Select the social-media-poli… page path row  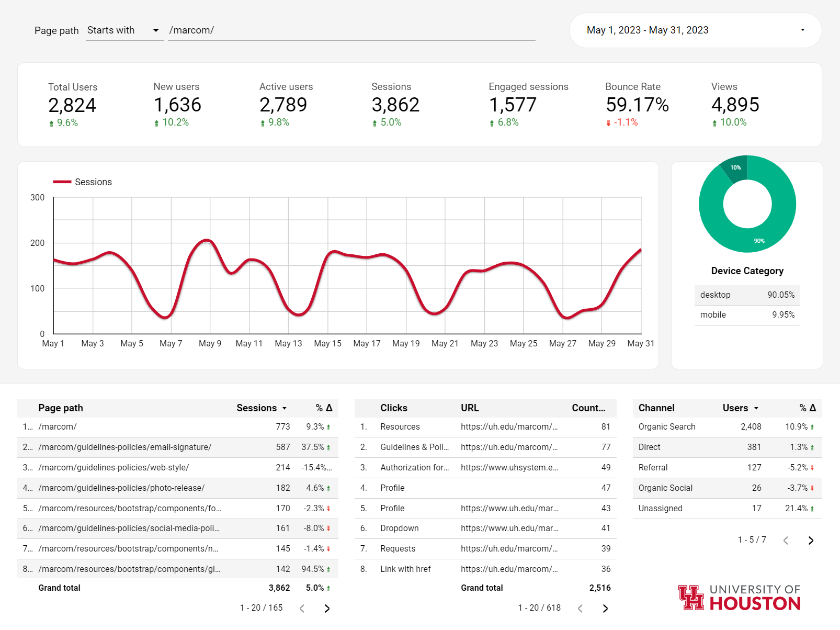coord(178,528)
